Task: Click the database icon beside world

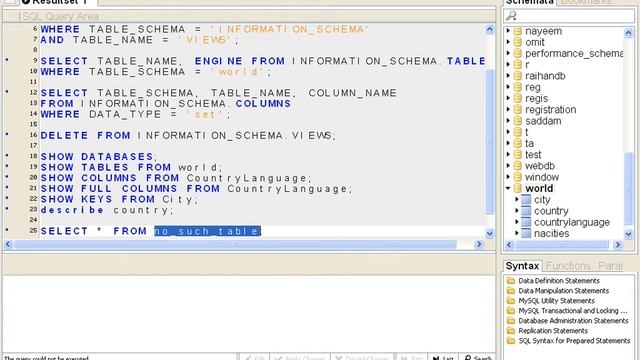Action: [x=518, y=188]
